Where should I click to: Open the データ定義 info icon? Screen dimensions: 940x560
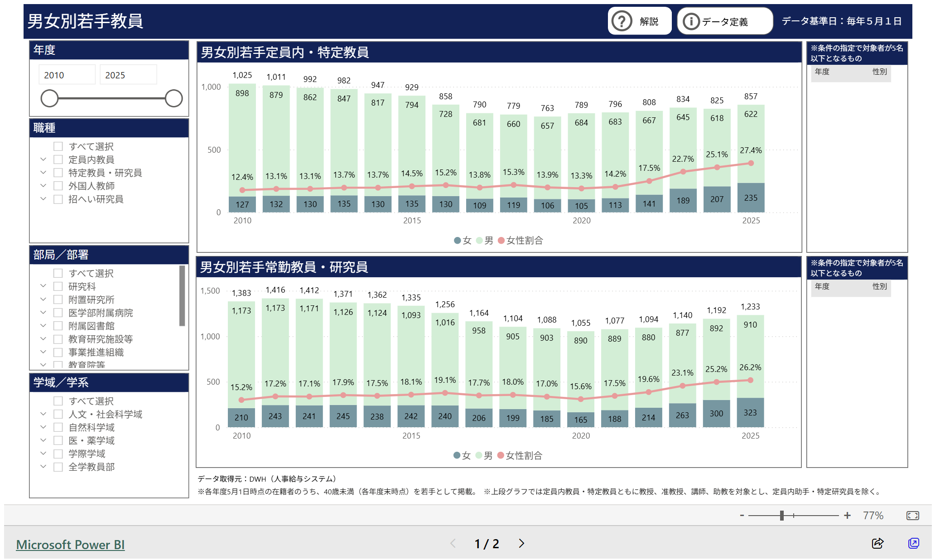pos(691,21)
